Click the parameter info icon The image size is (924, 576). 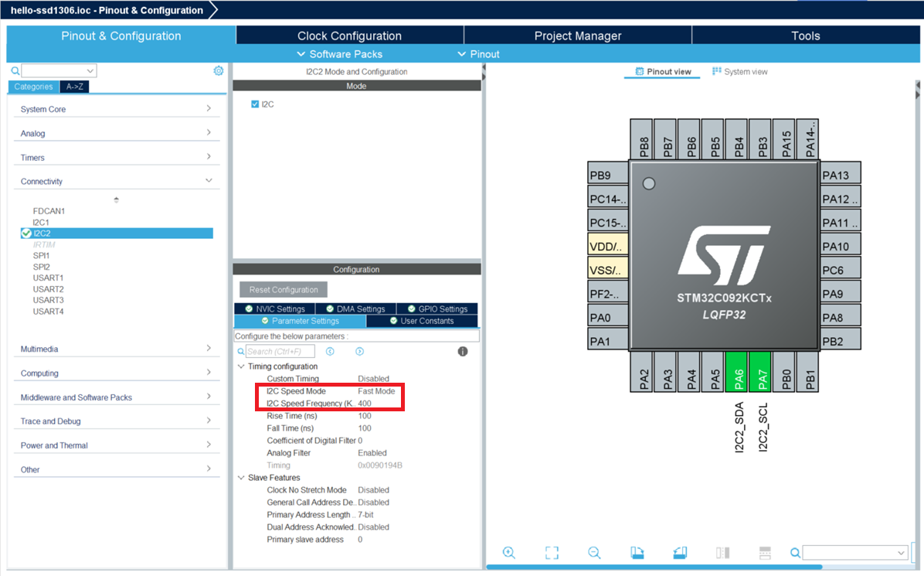click(463, 351)
